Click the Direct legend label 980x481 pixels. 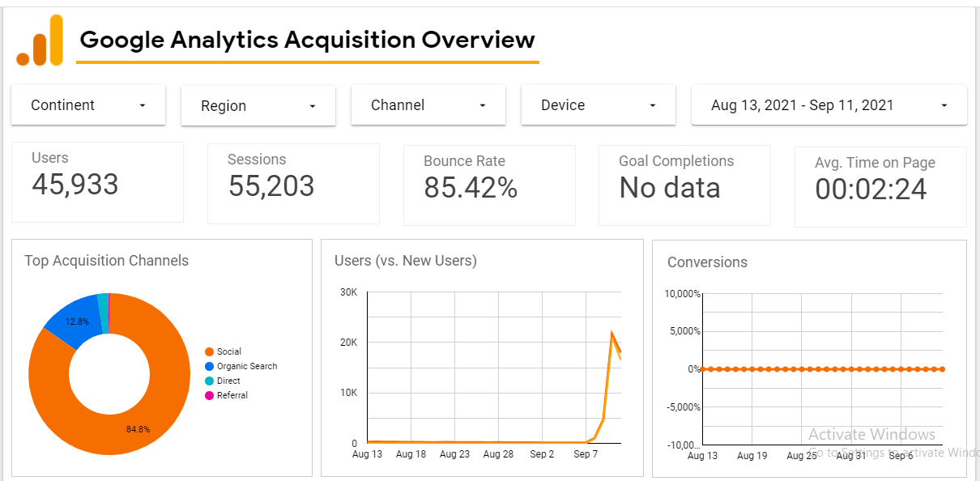point(228,381)
